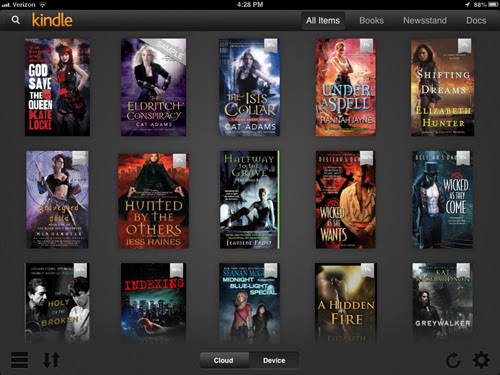Open the sort order arrows icon
Image resolution: width=500 pixels, height=375 pixels.
(x=51, y=360)
